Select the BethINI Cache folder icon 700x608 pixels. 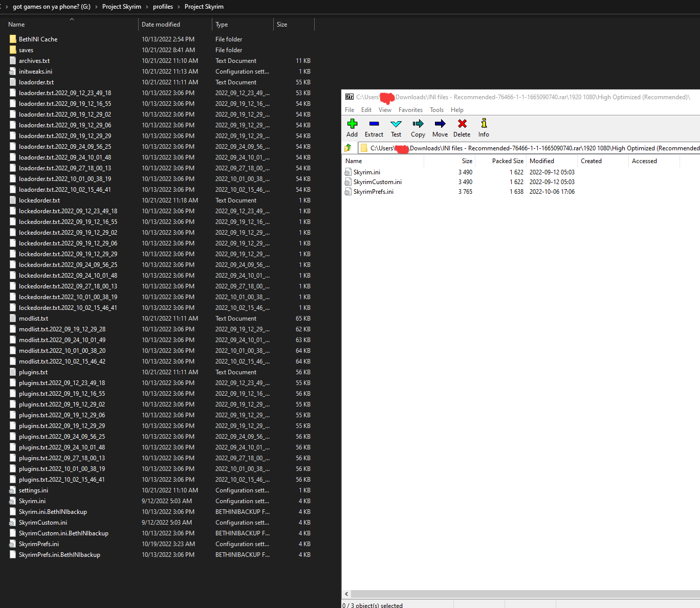coord(13,39)
